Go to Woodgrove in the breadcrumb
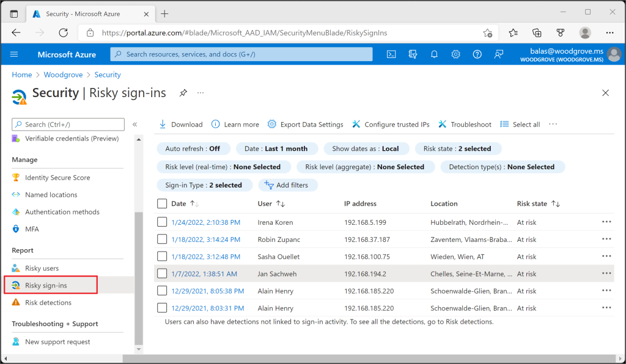Image resolution: width=626 pixels, height=364 pixels. click(x=63, y=75)
